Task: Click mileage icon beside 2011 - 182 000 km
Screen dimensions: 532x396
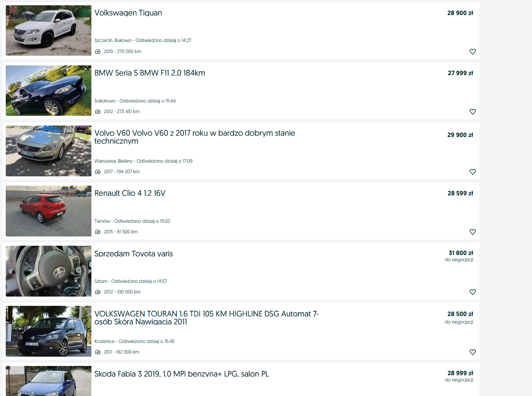Action: (98, 352)
